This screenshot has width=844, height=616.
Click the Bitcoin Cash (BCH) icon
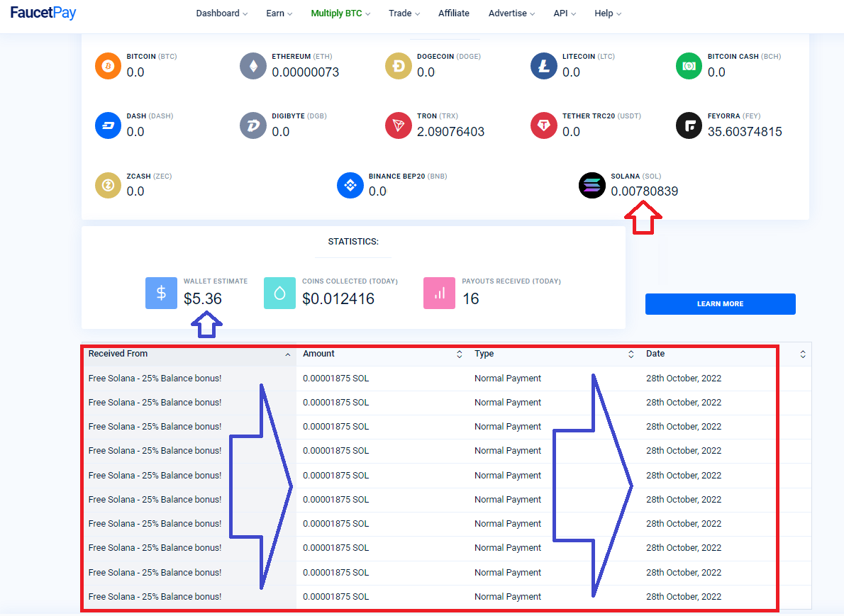[x=689, y=66]
